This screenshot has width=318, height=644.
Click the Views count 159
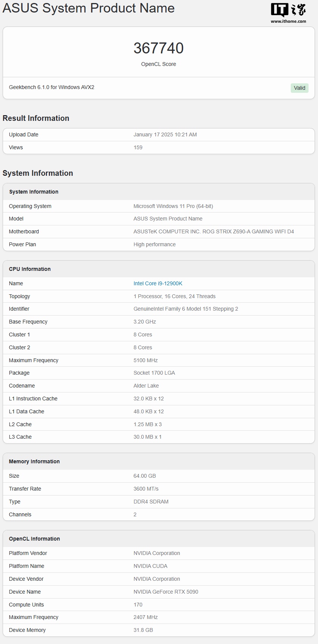pyautogui.click(x=138, y=147)
